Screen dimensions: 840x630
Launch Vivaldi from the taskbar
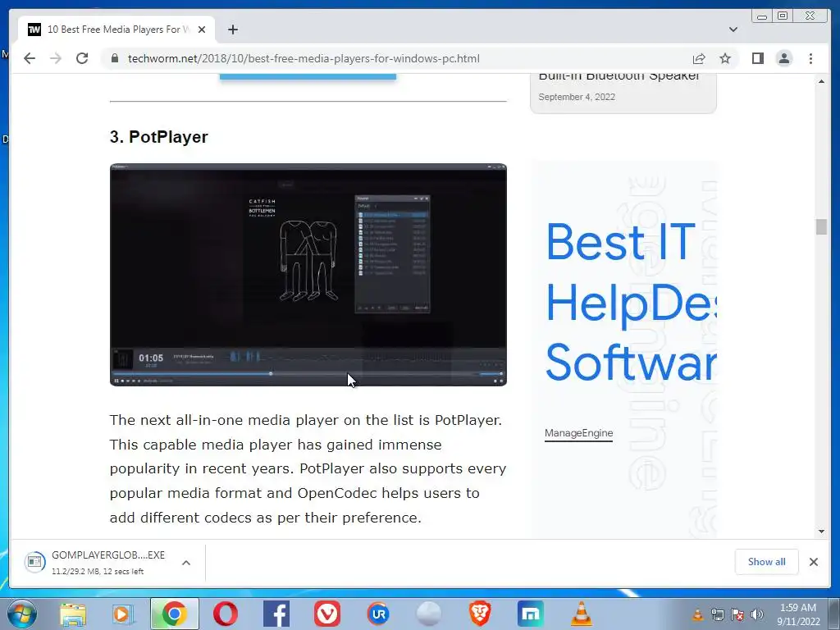(x=327, y=614)
